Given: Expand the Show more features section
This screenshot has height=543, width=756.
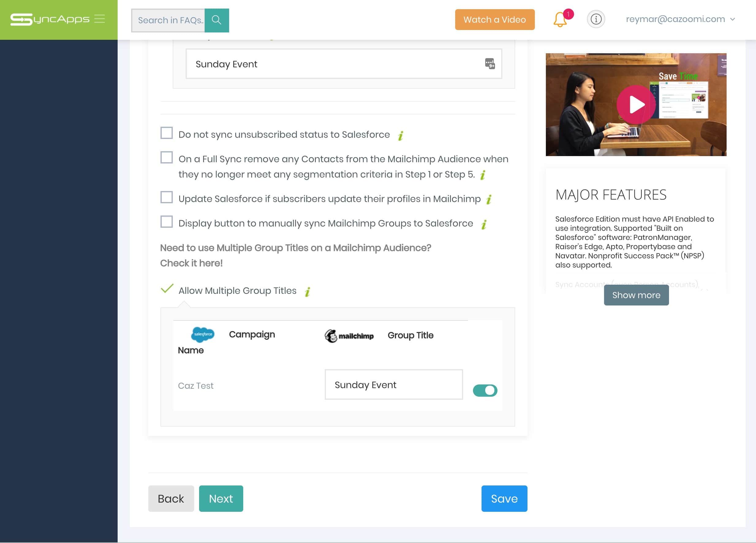Looking at the screenshot, I should click(636, 295).
